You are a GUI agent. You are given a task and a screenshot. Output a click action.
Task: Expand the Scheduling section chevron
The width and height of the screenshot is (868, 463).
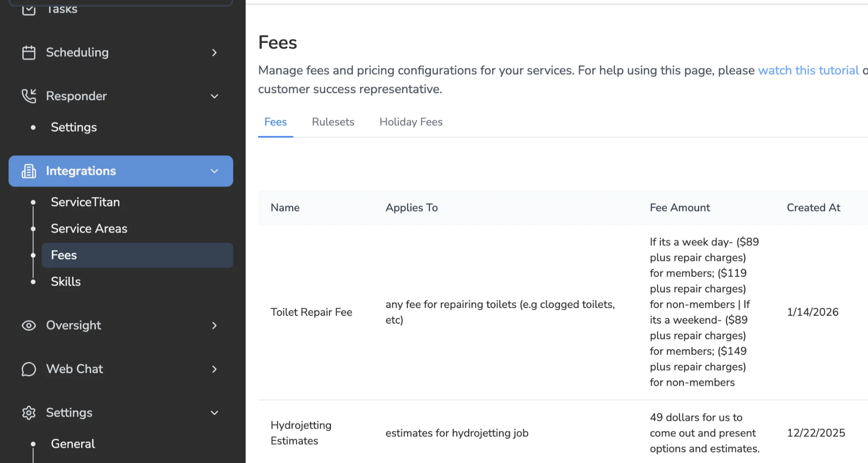click(x=214, y=53)
